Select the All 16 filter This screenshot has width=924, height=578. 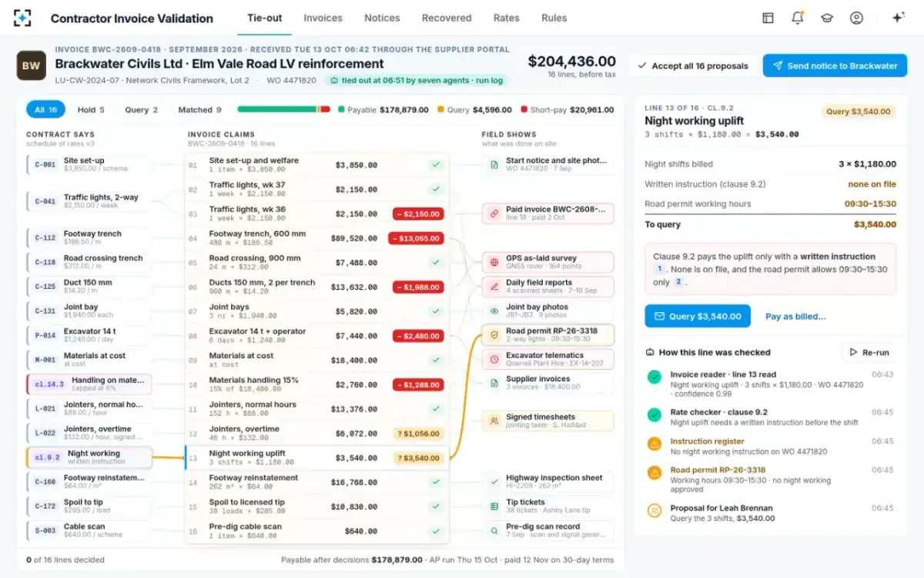(x=45, y=109)
